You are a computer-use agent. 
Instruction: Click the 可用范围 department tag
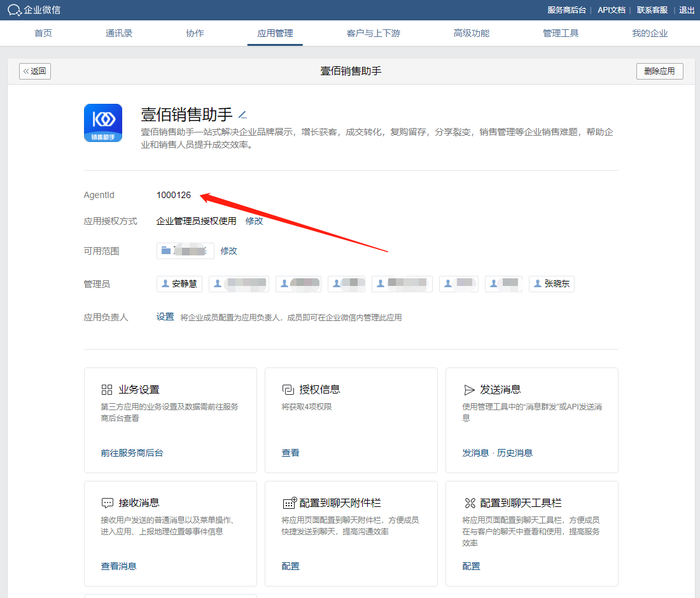(185, 251)
